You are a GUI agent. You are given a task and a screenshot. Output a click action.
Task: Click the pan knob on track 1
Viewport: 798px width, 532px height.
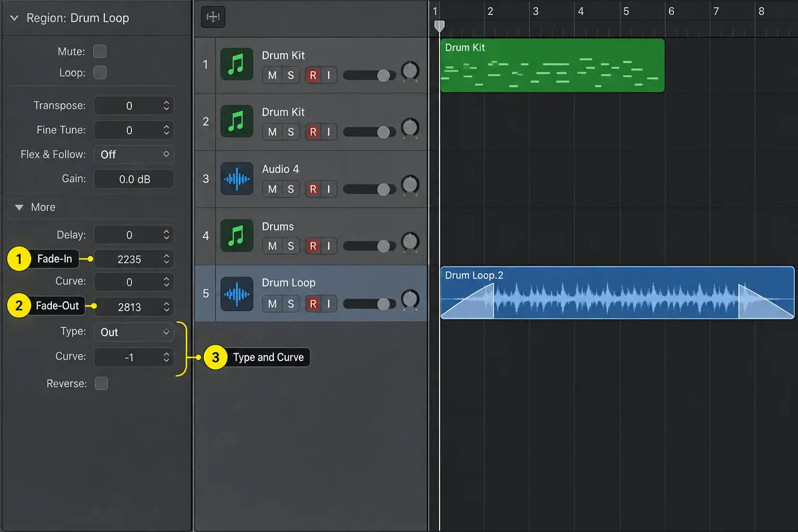click(x=410, y=71)
